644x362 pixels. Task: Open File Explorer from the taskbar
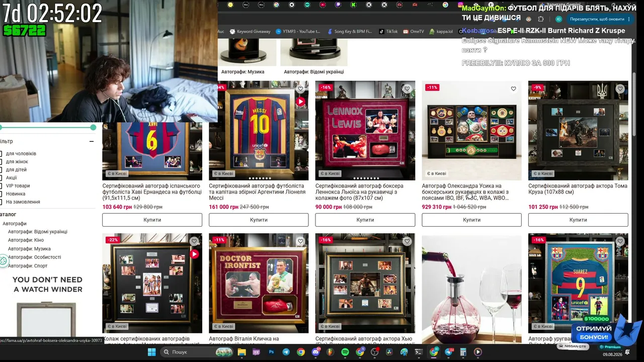(242, 352)
